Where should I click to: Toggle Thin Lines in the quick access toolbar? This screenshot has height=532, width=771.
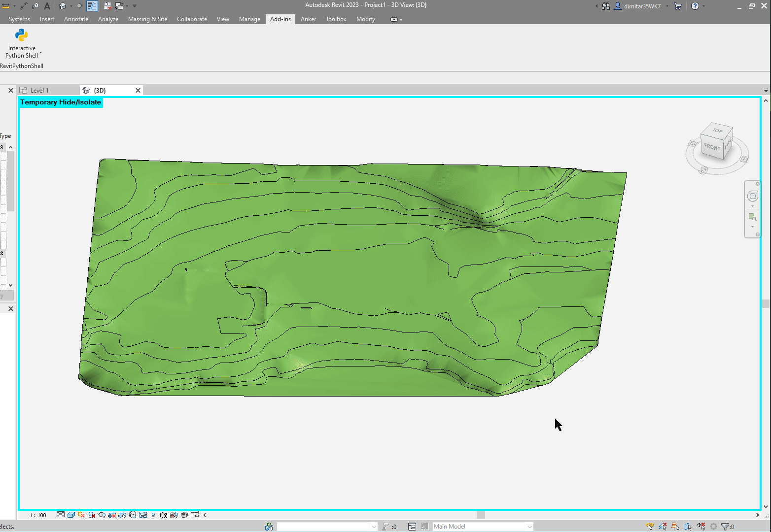click(x=92, y=6)
